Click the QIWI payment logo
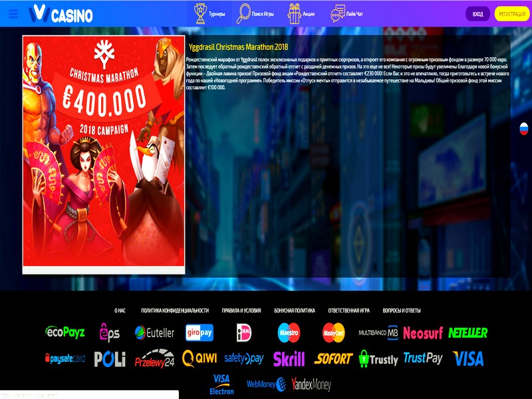This screenshot has height=399, width=532. [x=199, y=358]
